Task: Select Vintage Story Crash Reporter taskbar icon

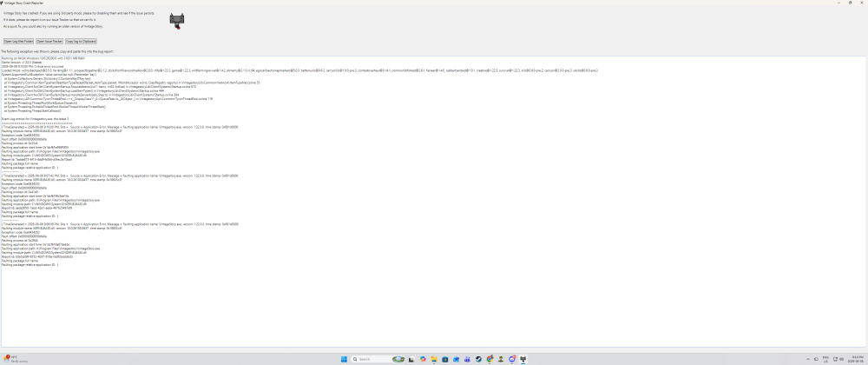Action: (x=523, y=359)
